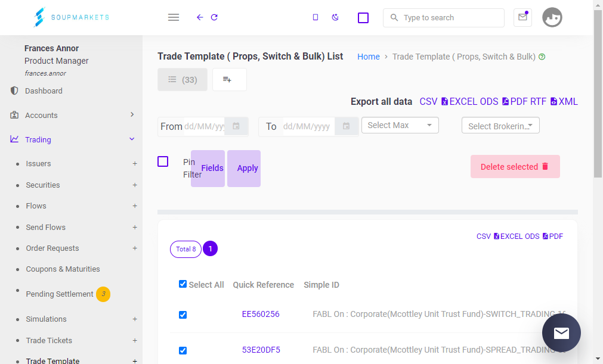Open the mail notifications icon

(522, 17)
